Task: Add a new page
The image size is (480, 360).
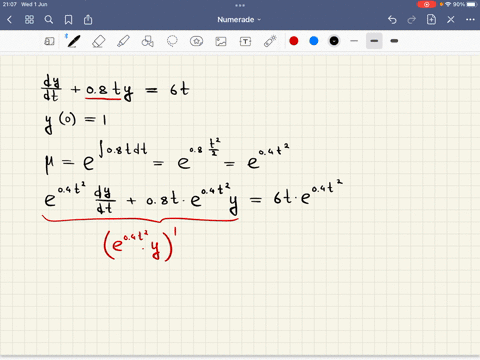Action: 431,20
